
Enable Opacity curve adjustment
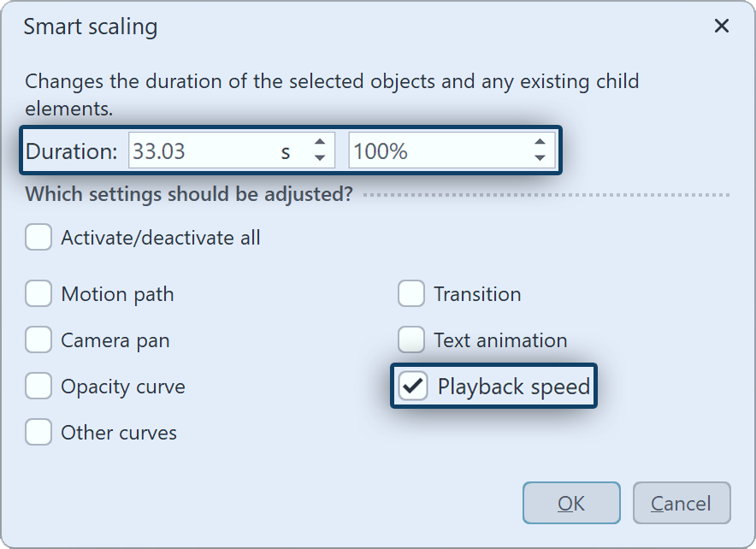[x=38, y=387]
